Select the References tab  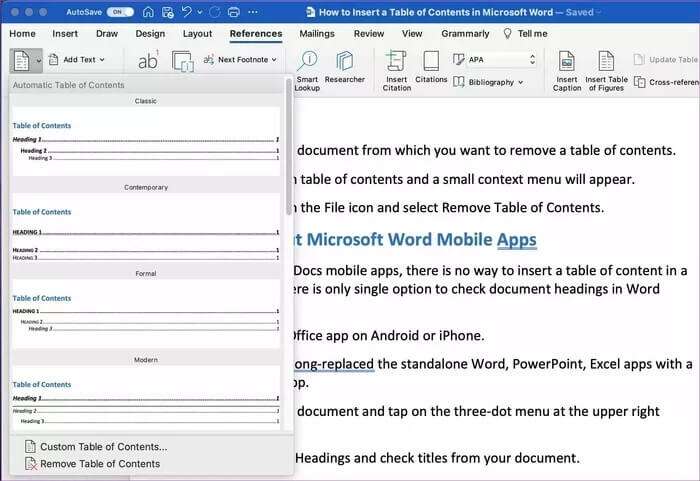(x=256, y=33)
